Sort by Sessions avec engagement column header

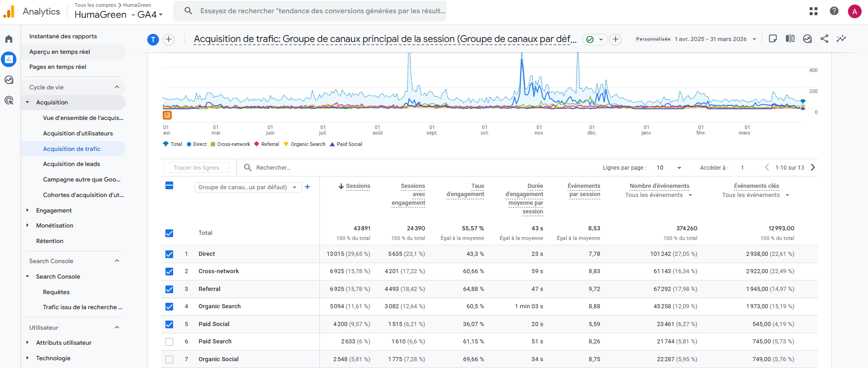[x=408, y=194]
